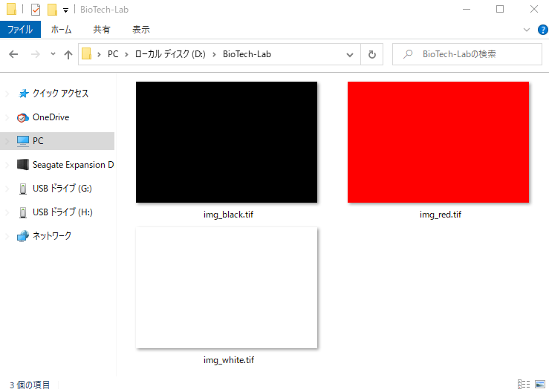Click the USB (H:) drive icon
549x392 pixels.
coord(23,213)
